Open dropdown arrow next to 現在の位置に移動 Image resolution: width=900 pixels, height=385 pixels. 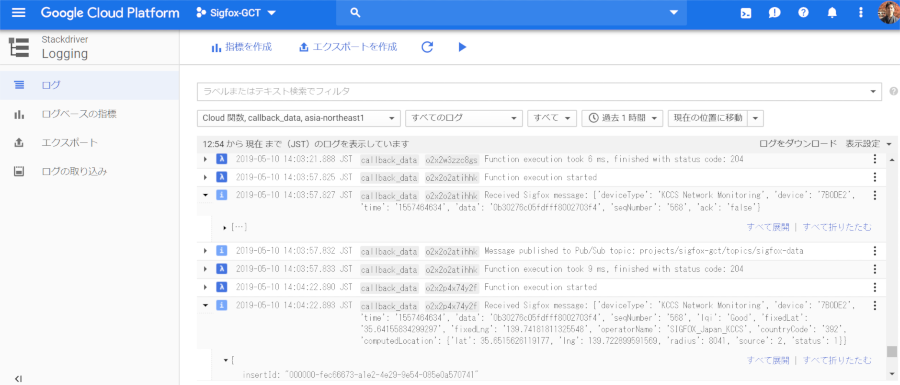[756, 118]
